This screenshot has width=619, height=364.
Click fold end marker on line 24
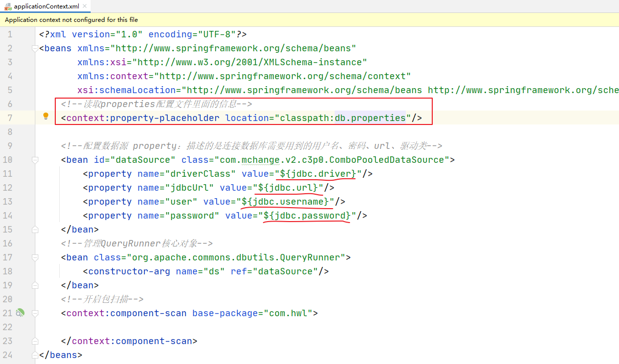coord(35,355)
